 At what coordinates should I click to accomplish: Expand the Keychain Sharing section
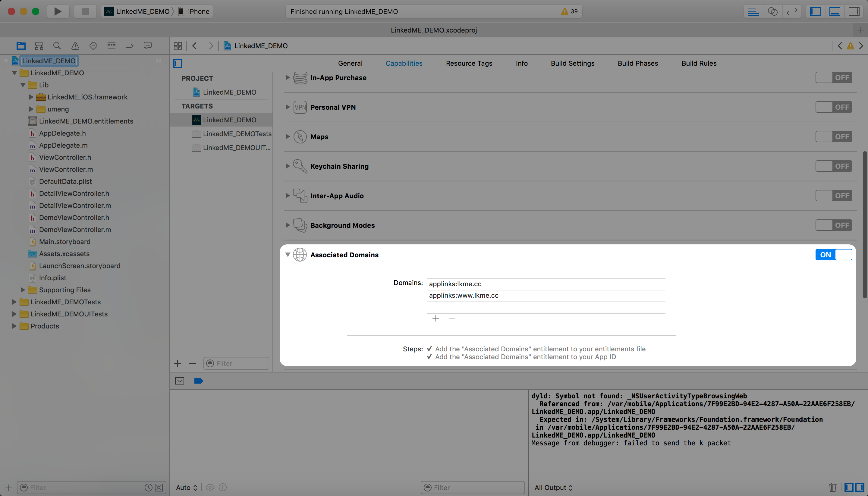288,166
